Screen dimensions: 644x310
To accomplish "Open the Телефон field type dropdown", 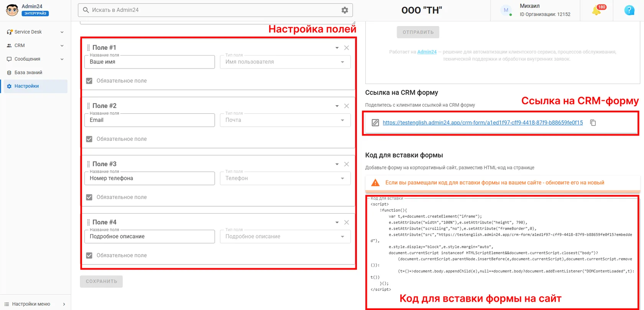I will click(x=285, y=178).
